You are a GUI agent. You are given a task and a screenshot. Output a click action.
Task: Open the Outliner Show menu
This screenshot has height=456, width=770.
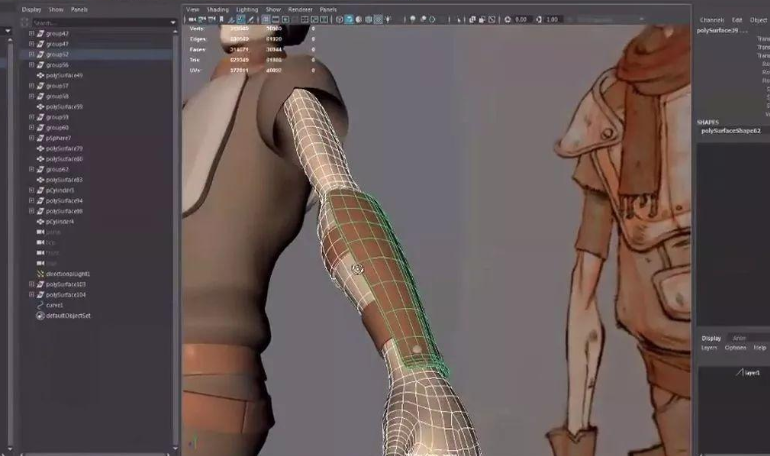pyautogui.click(x=56, y=9)
